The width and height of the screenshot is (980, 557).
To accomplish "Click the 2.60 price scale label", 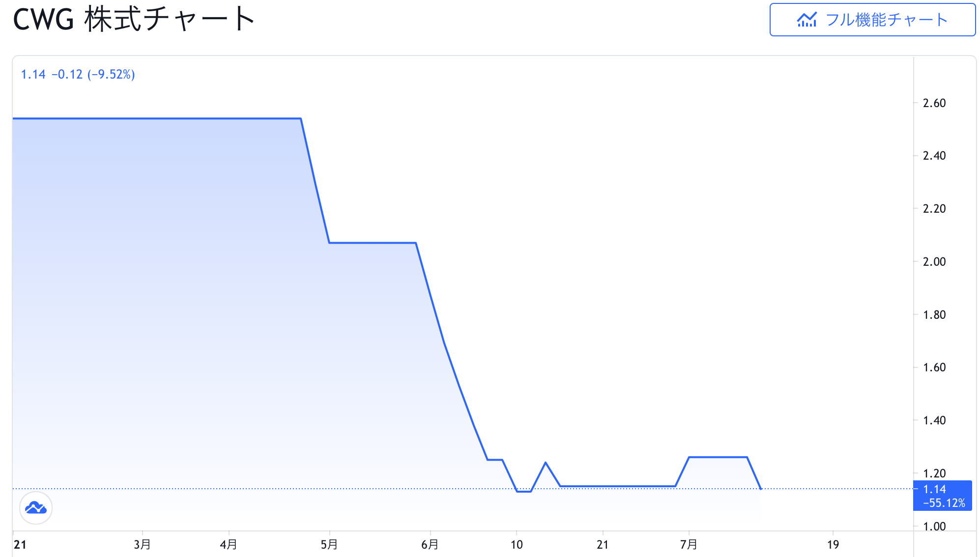I will [x=934, y=103].
